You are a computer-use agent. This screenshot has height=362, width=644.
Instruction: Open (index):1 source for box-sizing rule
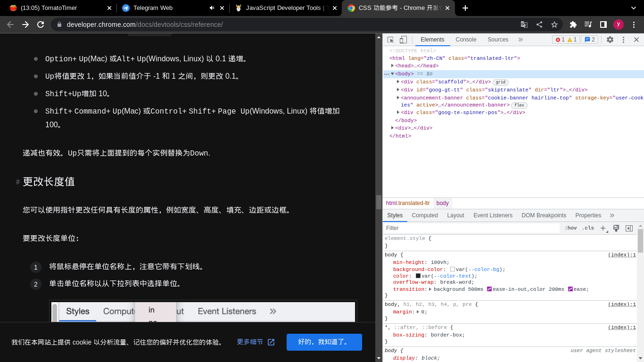(x=622, y=327)
